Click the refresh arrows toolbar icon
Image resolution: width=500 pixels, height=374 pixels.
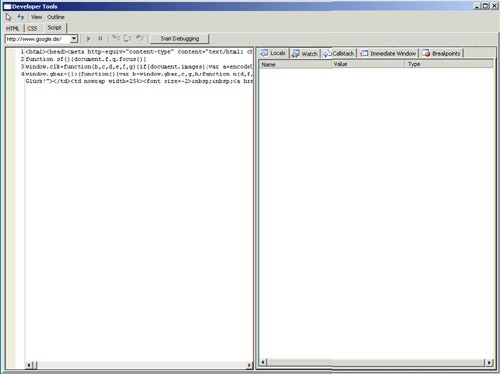click(21, 17)
